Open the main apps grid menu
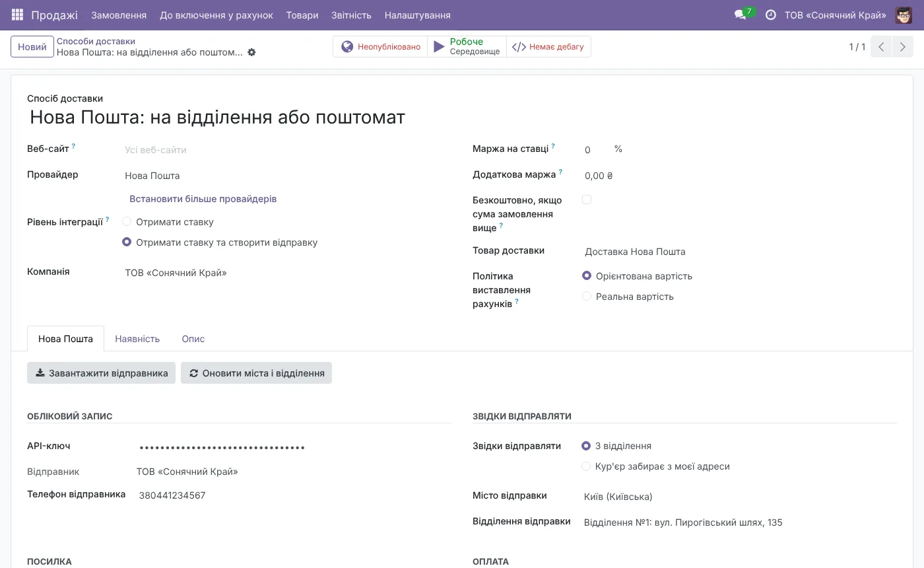924x568 pixels. click(x=17, y=15)
